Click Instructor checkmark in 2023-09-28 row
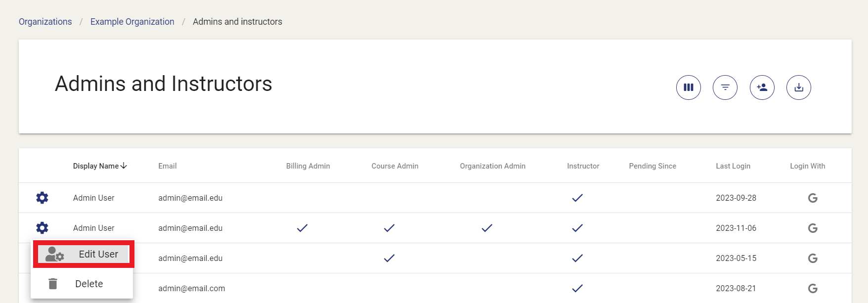 577,198
